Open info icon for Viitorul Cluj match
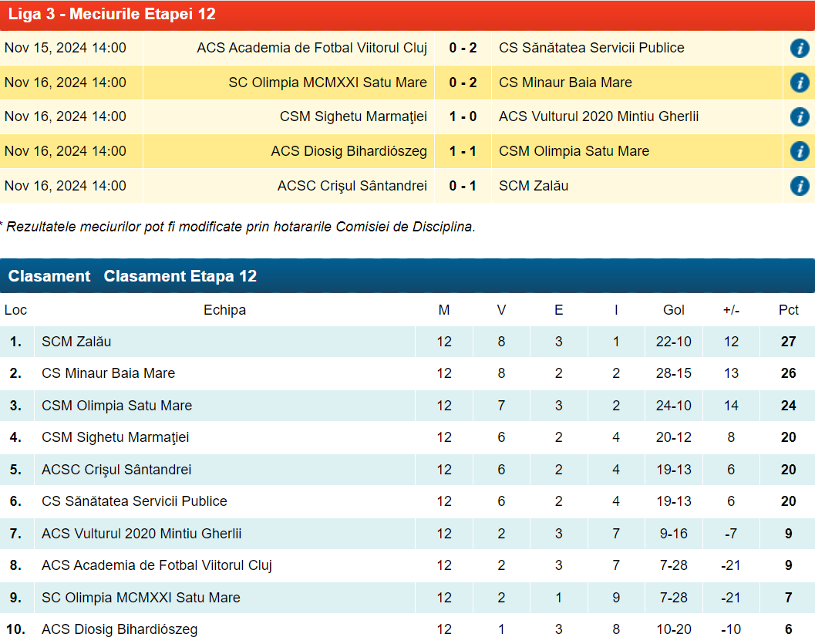The height and width of the screenshot is (644, 815). point(800,48)
